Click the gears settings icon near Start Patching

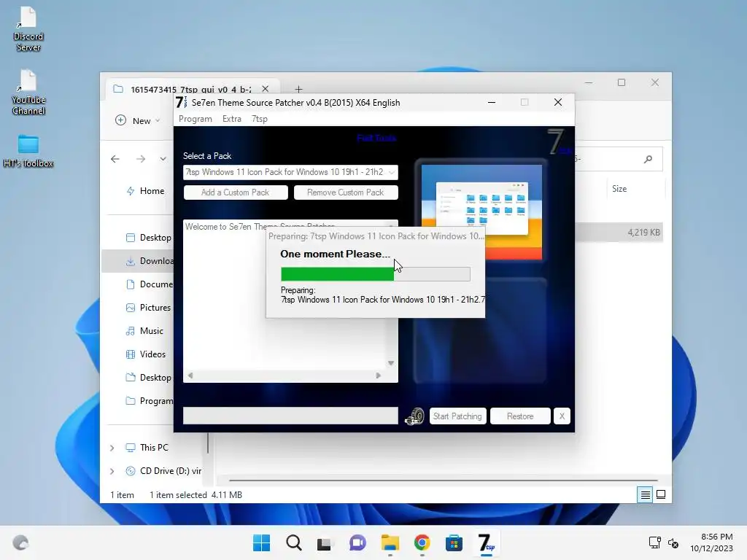pyautogui.click(x=414, y=416)
